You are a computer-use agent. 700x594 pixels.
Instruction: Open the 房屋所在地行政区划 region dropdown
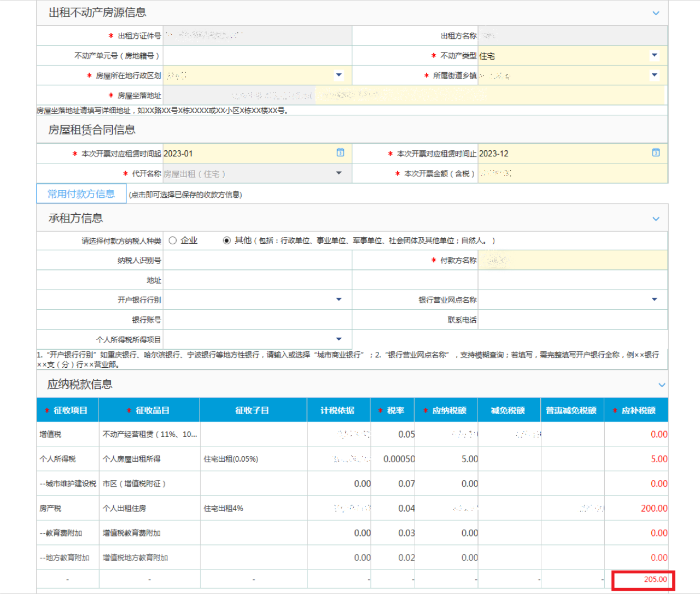[x=339, y=75]
